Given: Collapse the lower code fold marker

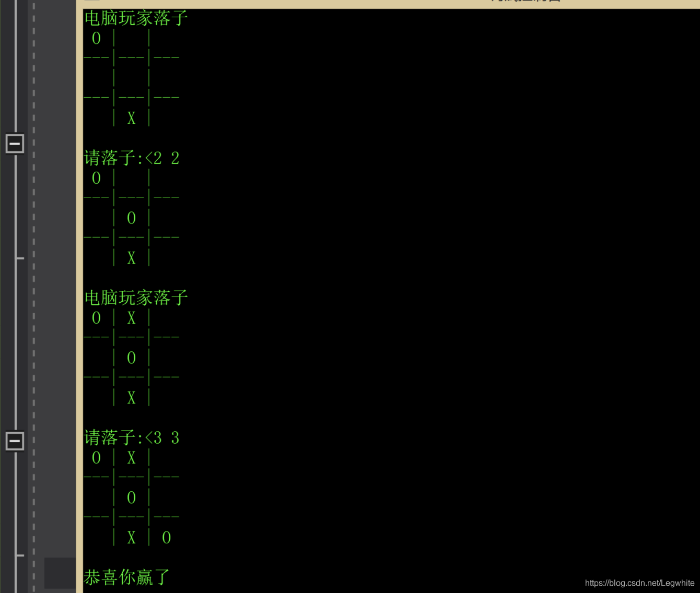Looking at the screenshot, I should [x=15, y=441].
